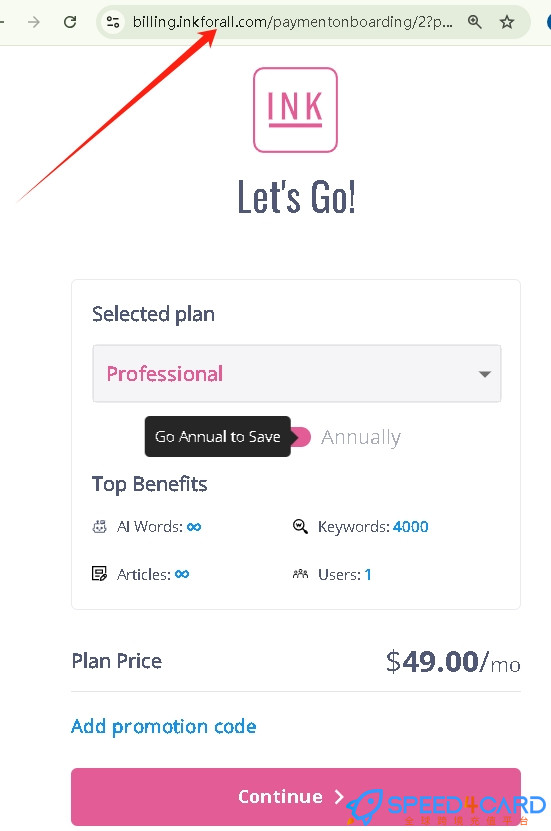
Task: Click the Keywords search icon
Action: [x=300, y=526]
